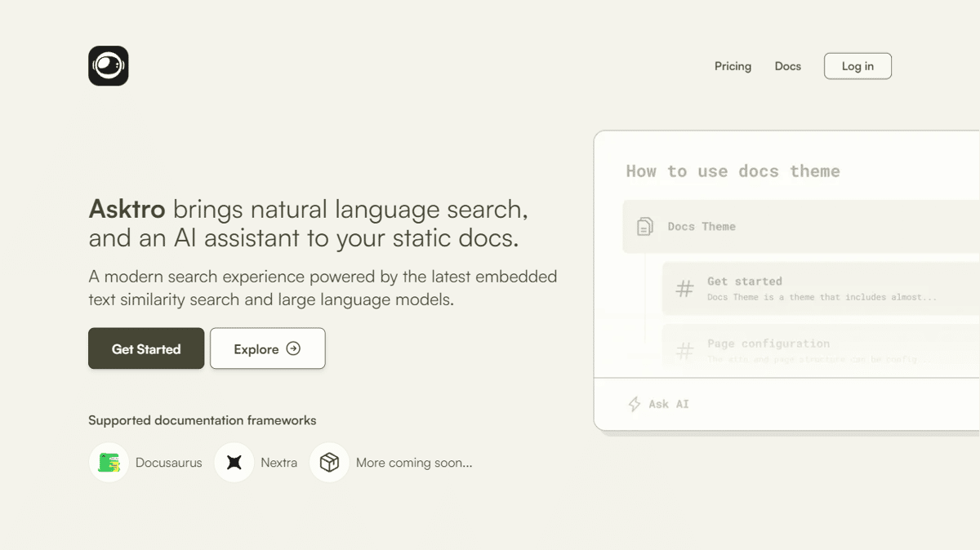Click the lightning bolt Ask AI icon

[x=635, y=404]
